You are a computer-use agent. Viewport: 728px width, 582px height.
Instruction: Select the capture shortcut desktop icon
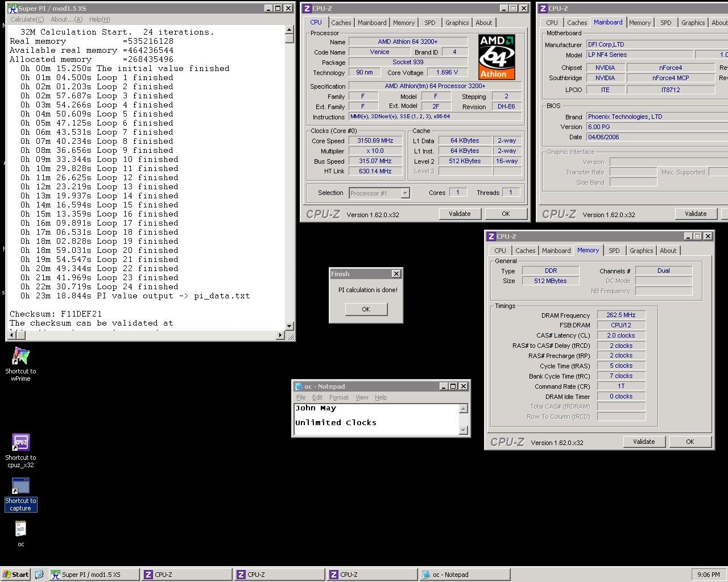[x=20, y=486]
